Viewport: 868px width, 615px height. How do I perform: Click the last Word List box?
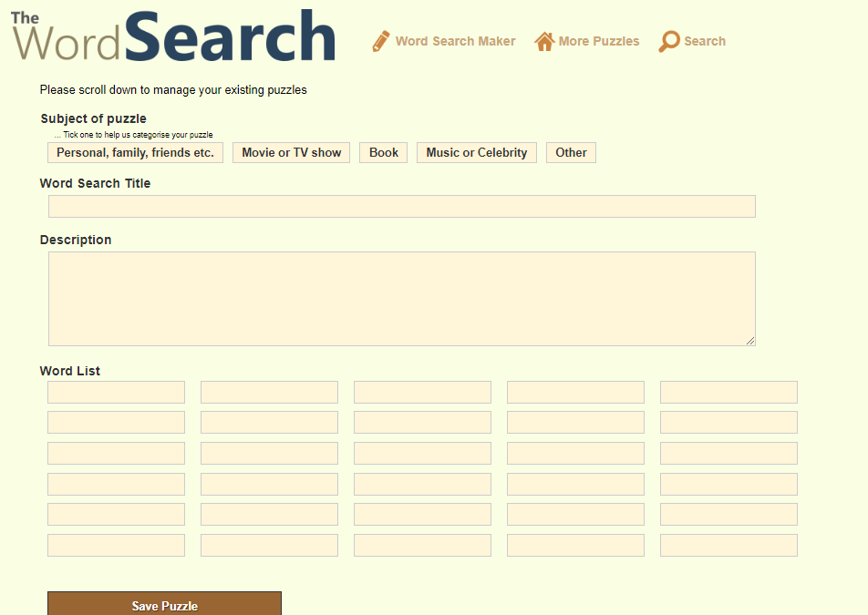click(728, 545)
